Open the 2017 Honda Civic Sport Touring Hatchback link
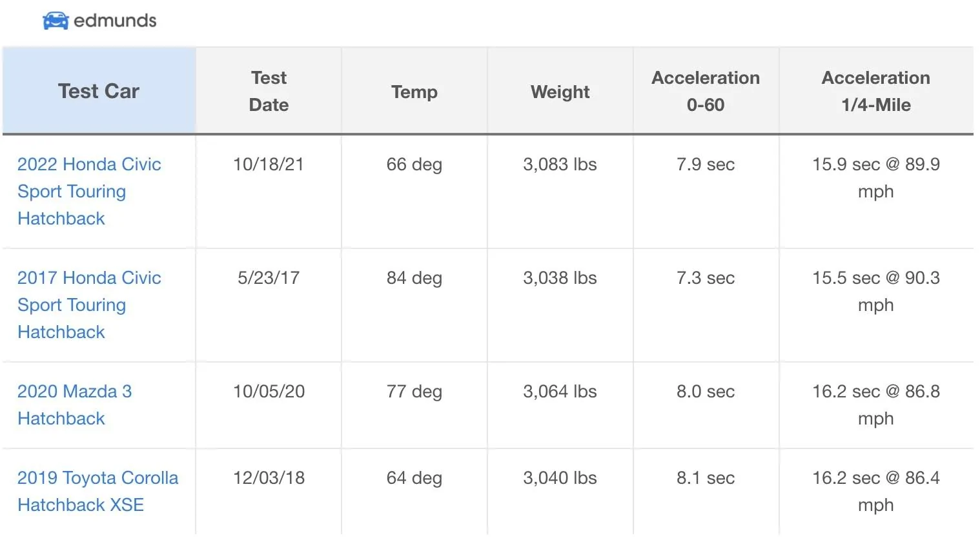The image size is (980, 560). pyautogui.click(x=88, y=305)
